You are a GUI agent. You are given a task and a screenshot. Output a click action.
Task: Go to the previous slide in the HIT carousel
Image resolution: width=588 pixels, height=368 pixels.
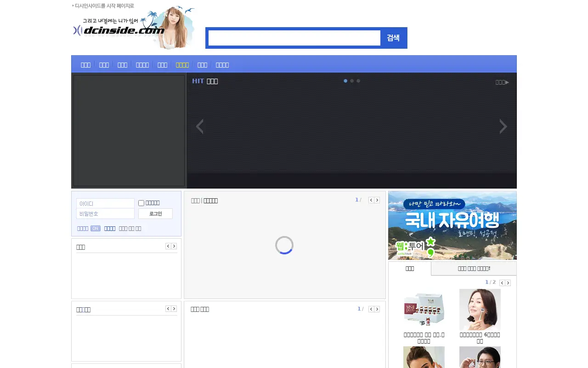point(199,126)
